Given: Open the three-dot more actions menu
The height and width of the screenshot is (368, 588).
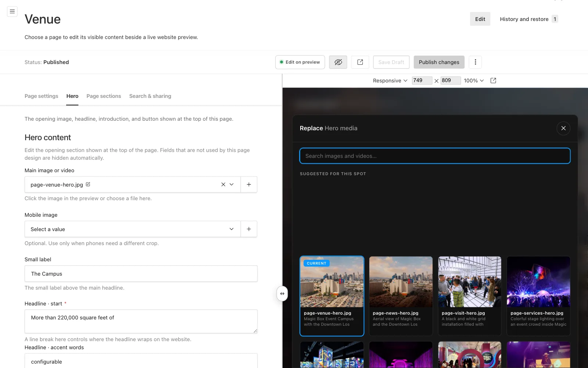Looking at the screenshot, I should (x=475, y=62).
